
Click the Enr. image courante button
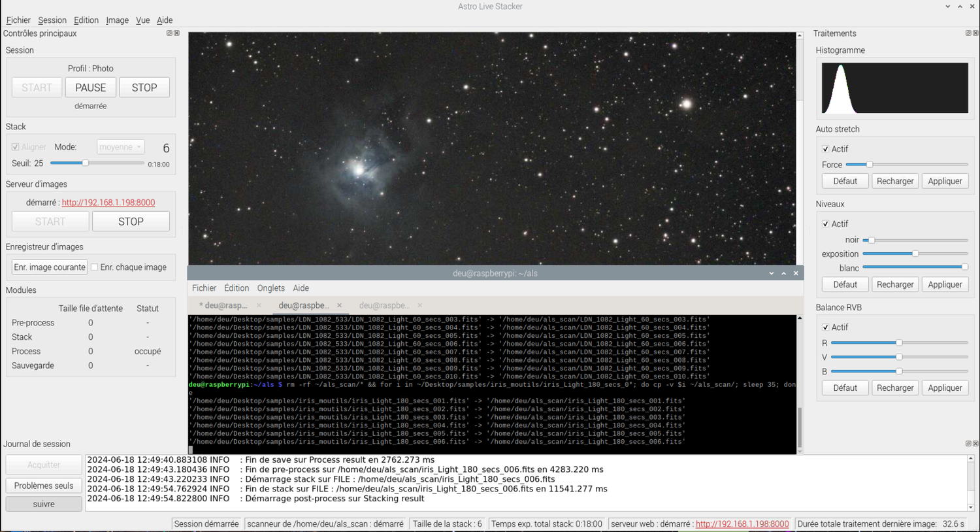50,267
